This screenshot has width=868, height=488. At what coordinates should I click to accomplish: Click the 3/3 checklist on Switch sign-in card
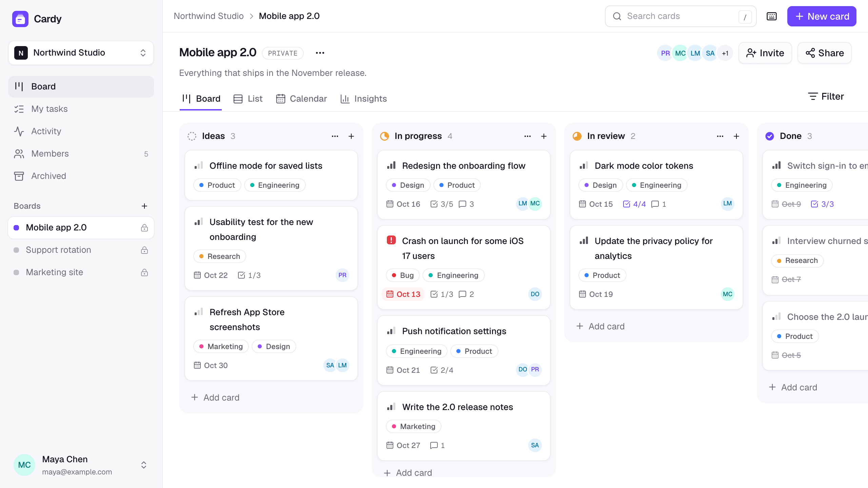point(822,204)
